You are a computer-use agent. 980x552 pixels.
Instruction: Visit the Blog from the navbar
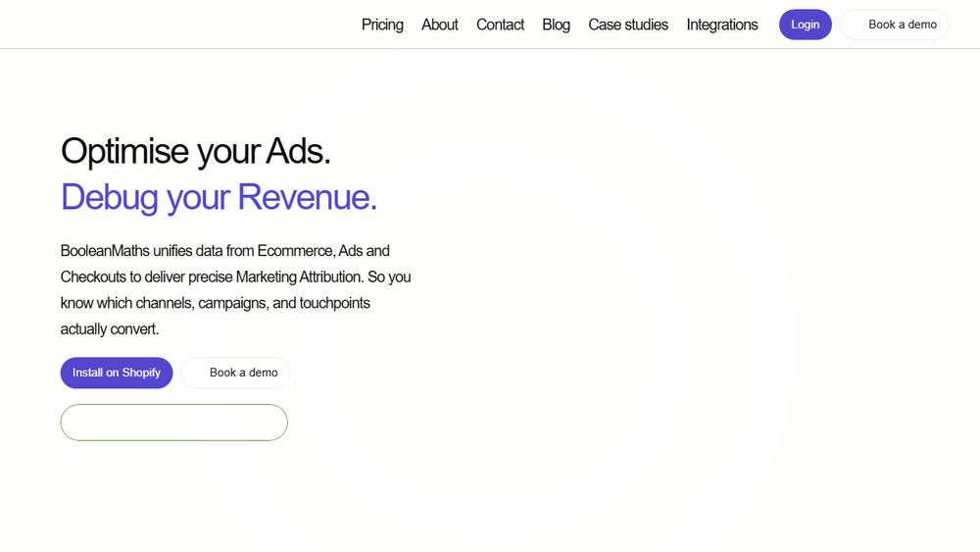556,25
